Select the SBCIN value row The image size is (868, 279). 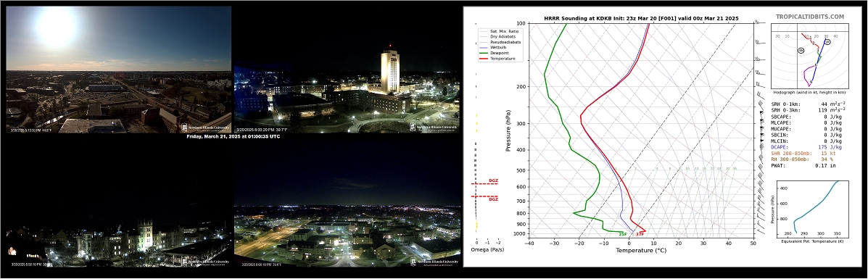[806, 135]
